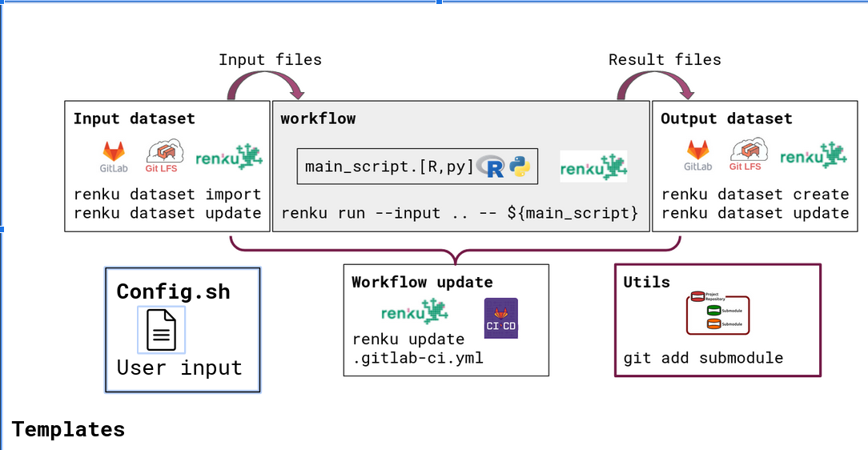Click 'renku dataset update' in Input dataset box
This screenshot has height=450, width=868.
(167, 213)
